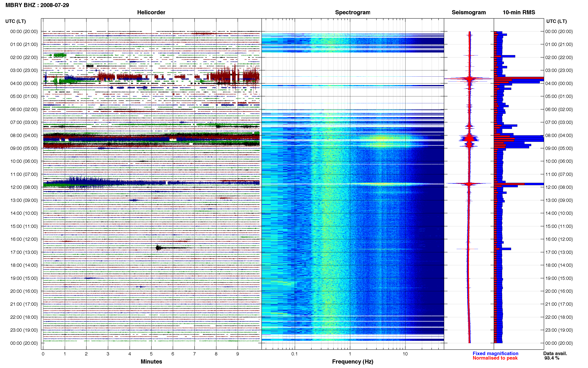Click the 'Fixed magnification' legend text
The height and width of the screenshot is (368, 588).
pyautogui.click(x=495, y=353)
